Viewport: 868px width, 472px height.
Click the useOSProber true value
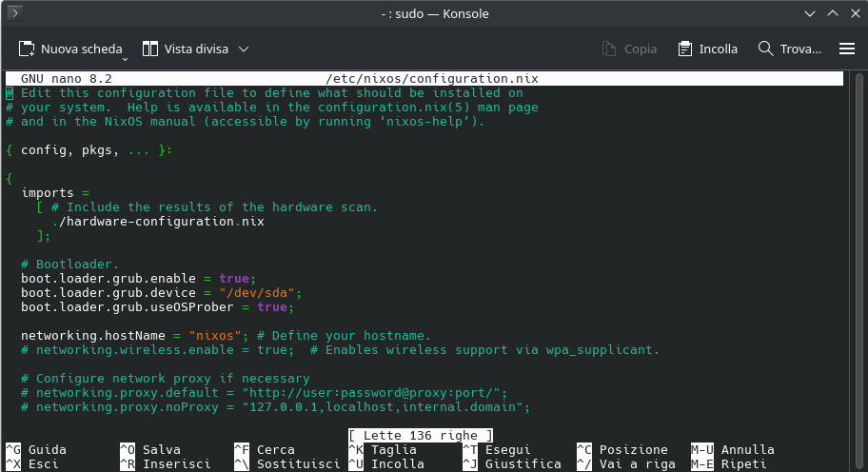[x=272, y=307]
